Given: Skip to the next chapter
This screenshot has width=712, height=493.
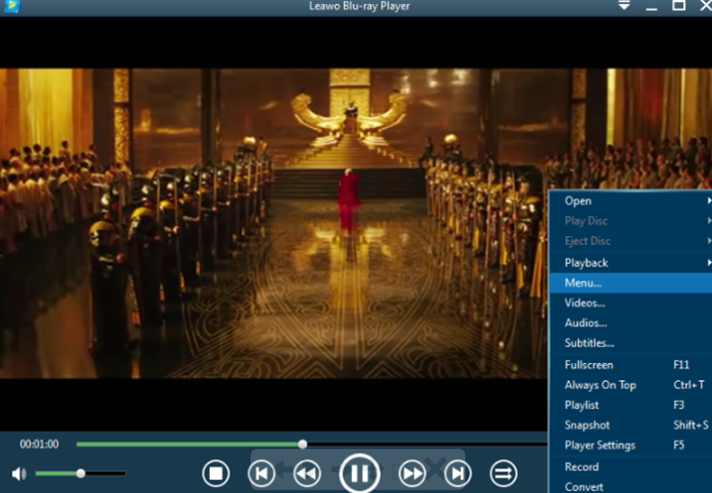Looking at the screenshot, I should [457, 473].
